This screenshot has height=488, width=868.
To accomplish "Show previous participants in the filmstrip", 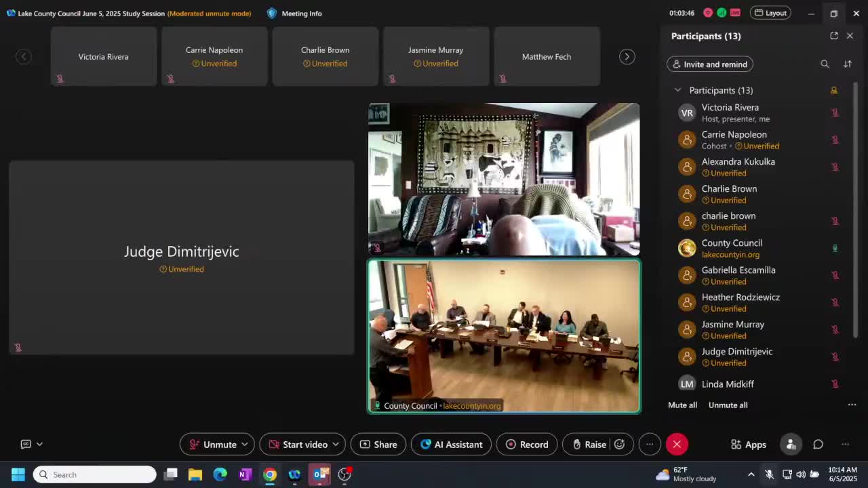I will [x=24, y=57].
